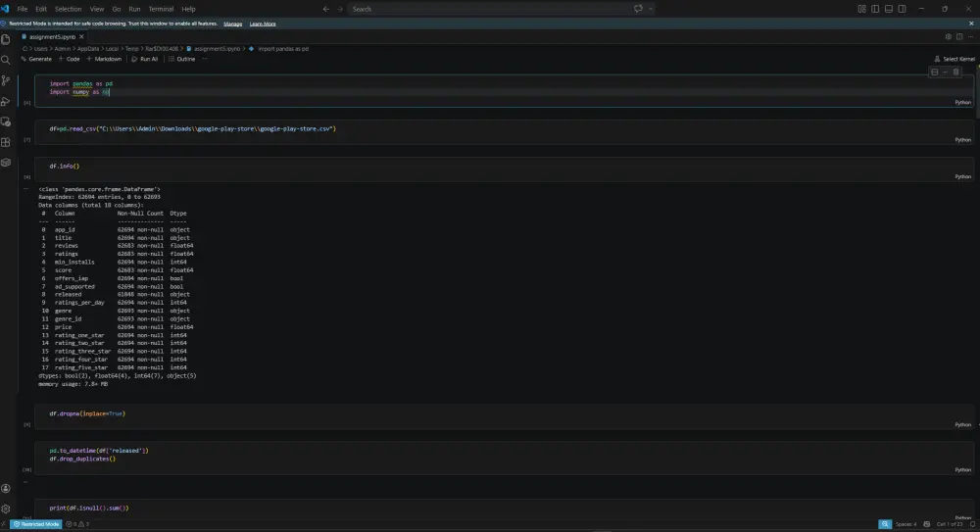Screen dimensions: 980x532
Task: Open the Accounts icon in activity bar
Action: (6, 488)
